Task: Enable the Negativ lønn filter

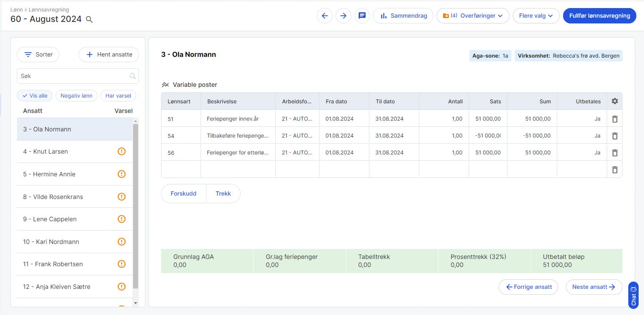Action: pos(76,96)
